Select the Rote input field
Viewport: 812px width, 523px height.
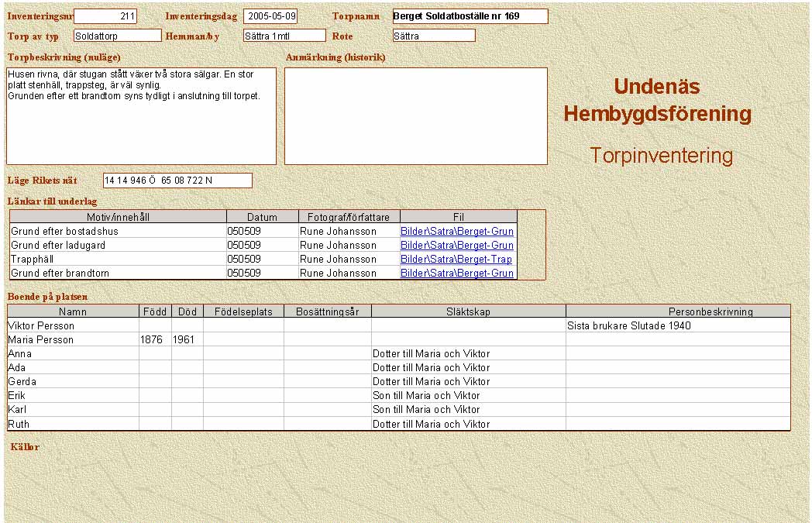(433, 36)
